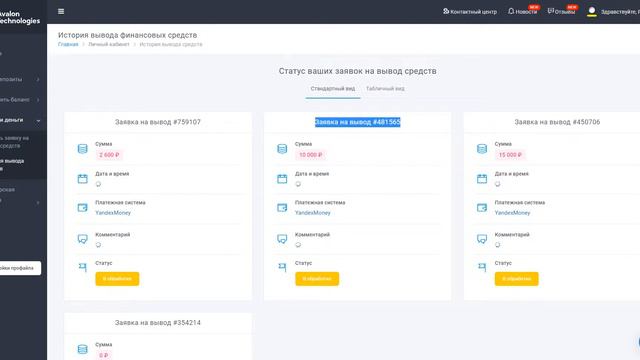Click the title Заявка на вывод #759107
640x360 pixels.
(x=158, y=122)
